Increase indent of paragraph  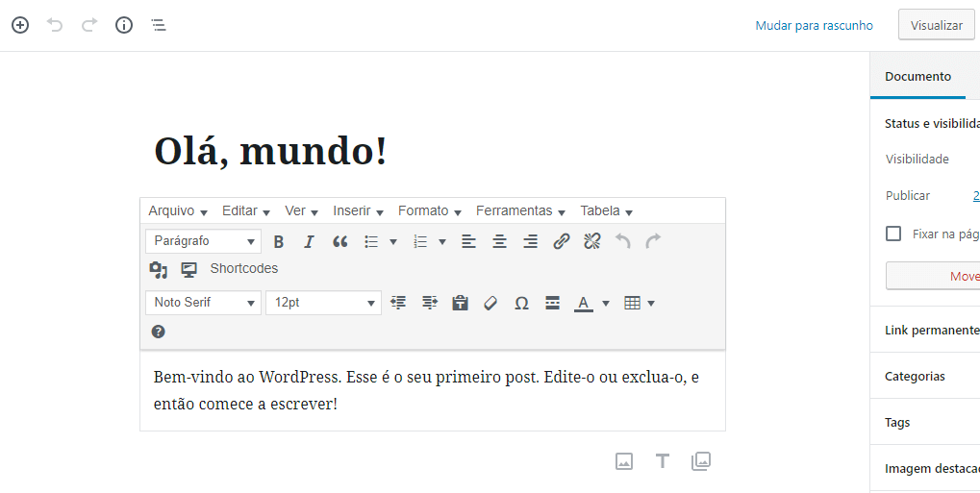429,303
